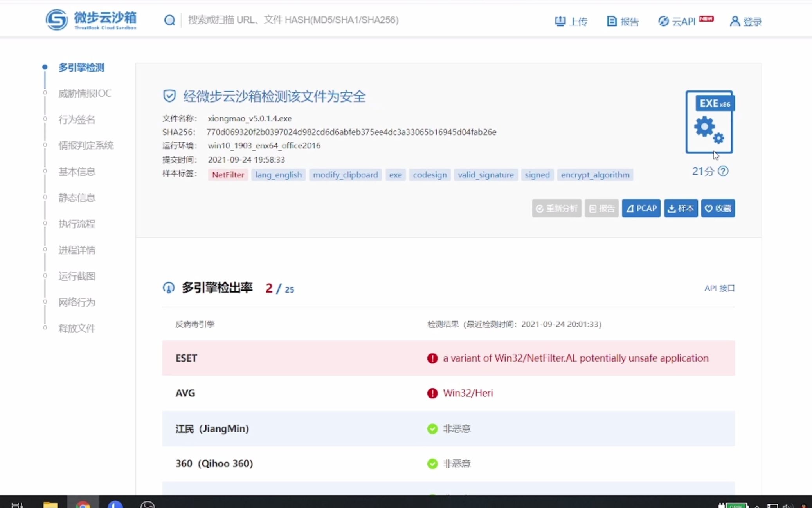Click the 登录 login link

(x=745, y=21)
